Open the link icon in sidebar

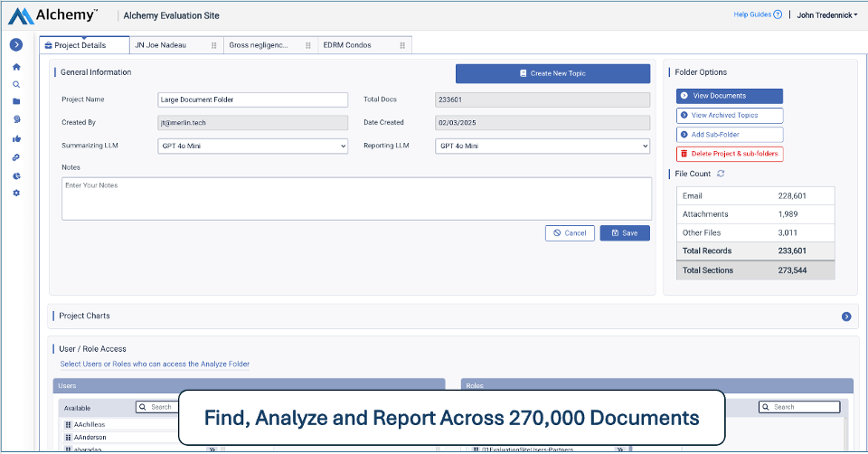[16, 157]
